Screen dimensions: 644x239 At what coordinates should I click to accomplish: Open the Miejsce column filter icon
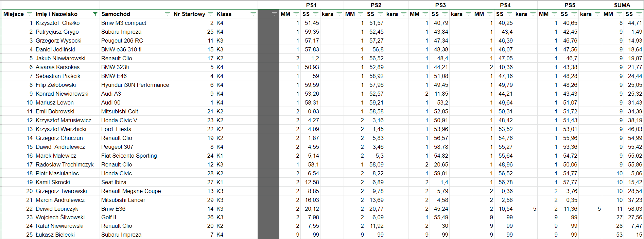[30, 14]
